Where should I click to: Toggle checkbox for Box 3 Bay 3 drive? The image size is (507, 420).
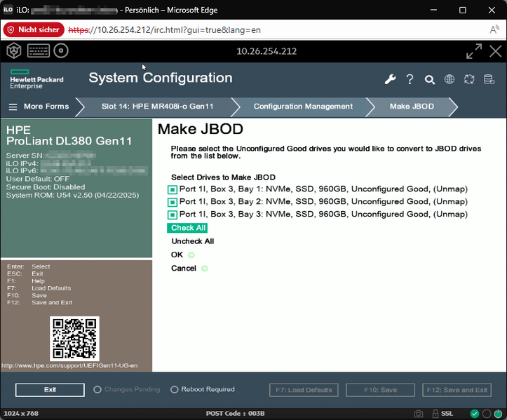[x=173, y=215]
